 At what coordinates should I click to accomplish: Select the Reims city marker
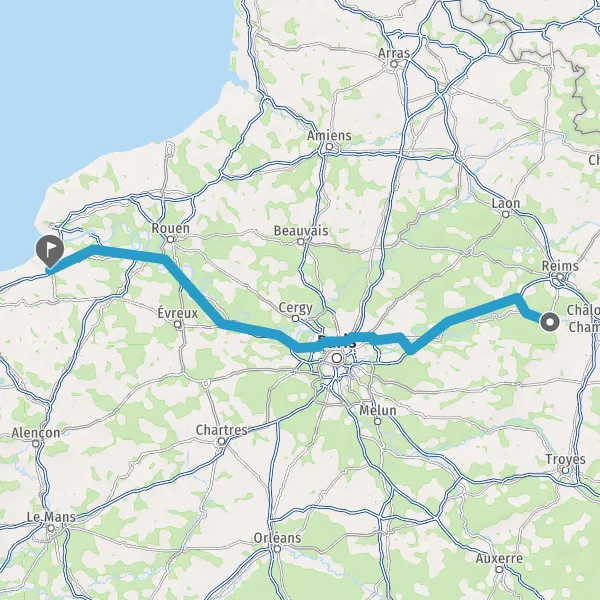(560, 277)
